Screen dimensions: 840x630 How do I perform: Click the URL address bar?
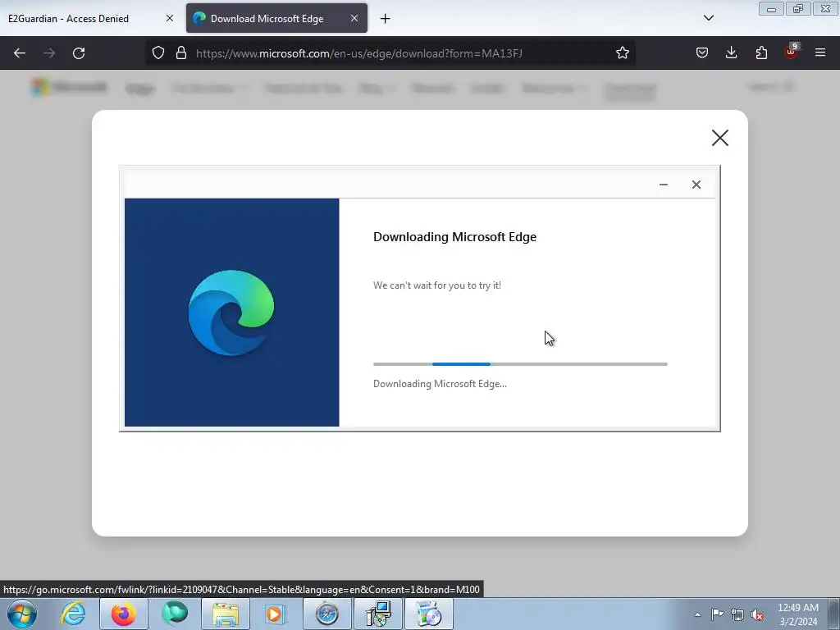[x=390, y=53]
